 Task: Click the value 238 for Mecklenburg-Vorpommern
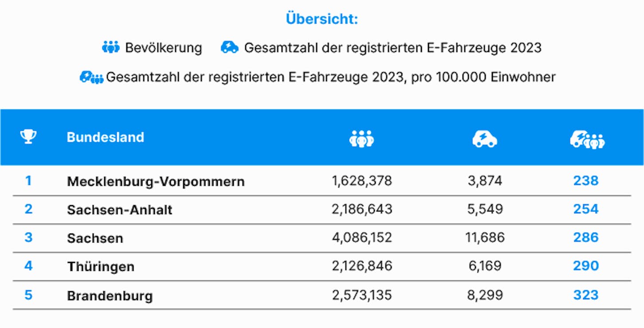pyautogui.click(x=586, y=181)
